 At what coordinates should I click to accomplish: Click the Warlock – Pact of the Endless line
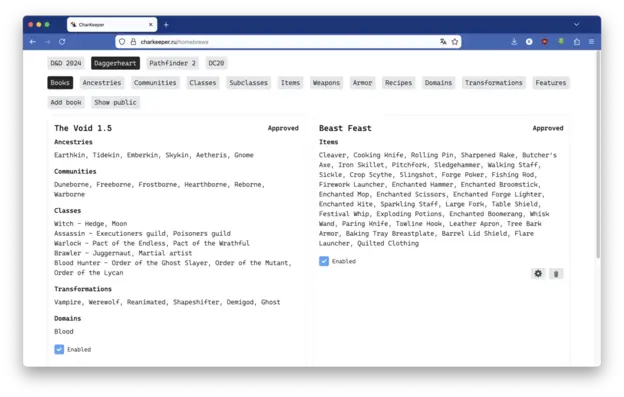[x=152, y=243]
